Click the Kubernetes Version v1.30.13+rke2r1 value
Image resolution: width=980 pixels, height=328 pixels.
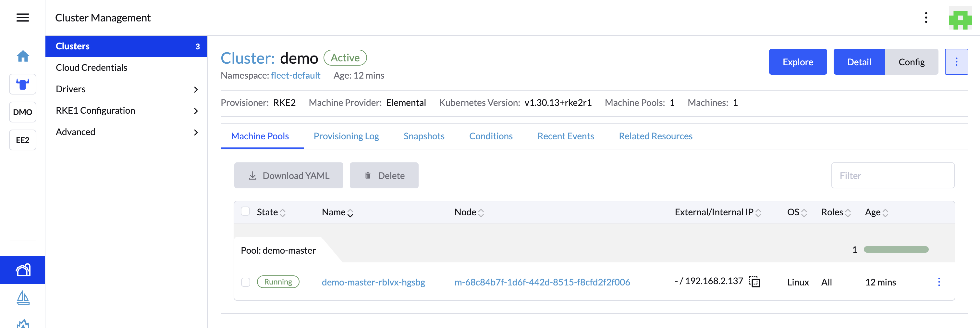click(558, 103)
